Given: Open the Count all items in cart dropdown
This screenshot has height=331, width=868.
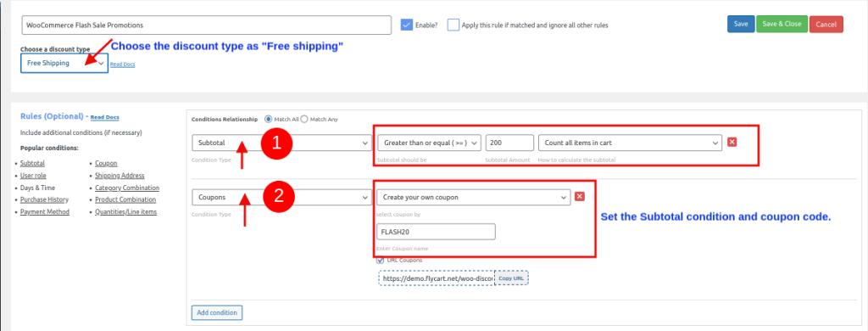Looking at the screenshot, I should pos(630,143).
